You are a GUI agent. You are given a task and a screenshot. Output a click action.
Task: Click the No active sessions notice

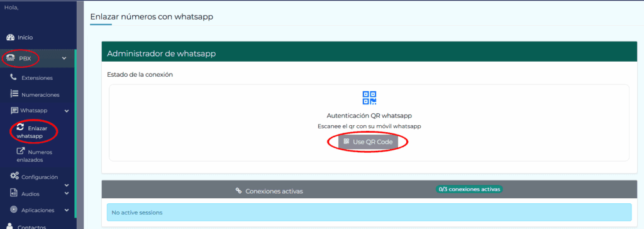[369, 212]
